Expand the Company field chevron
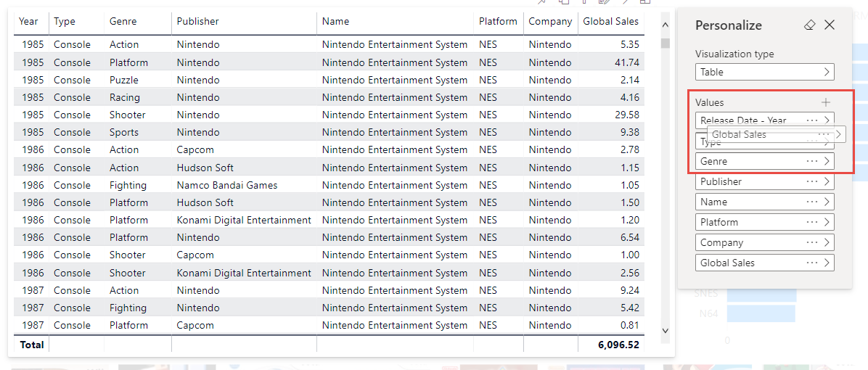Image resolution: width=868 pixels, height=370 pixels. (x=827, y=242)
